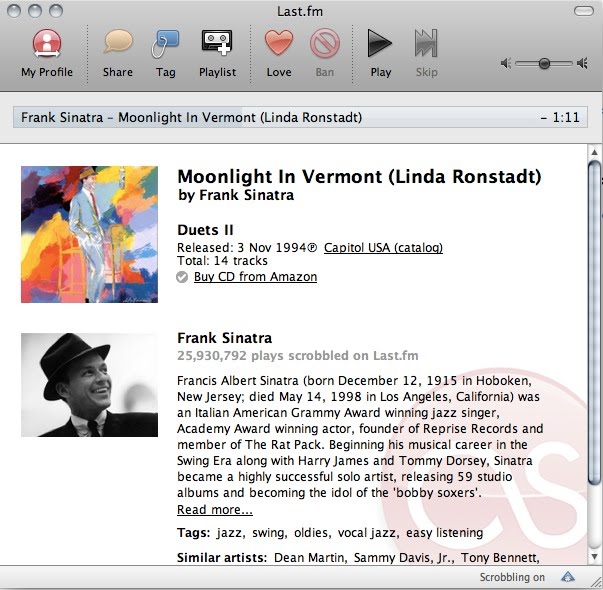This screenshot has height=590, width=603.
Task: Open the easy listening tag
Action: coord(444,533)
